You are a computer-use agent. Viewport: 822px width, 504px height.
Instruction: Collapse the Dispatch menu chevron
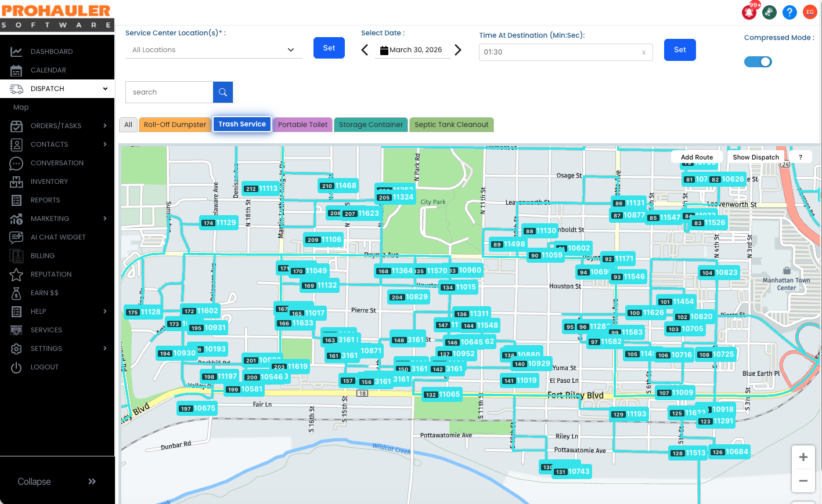click(x=105, y=89)
